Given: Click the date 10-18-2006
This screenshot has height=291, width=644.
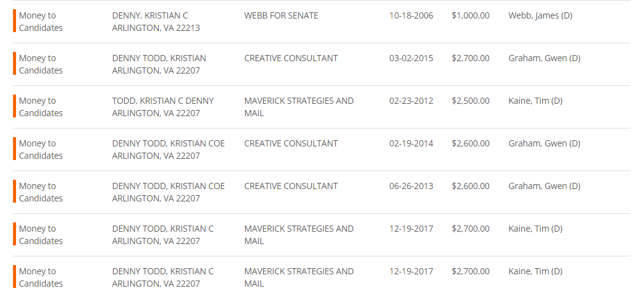Looking at the screenshot, I should (x=411, y=15).
